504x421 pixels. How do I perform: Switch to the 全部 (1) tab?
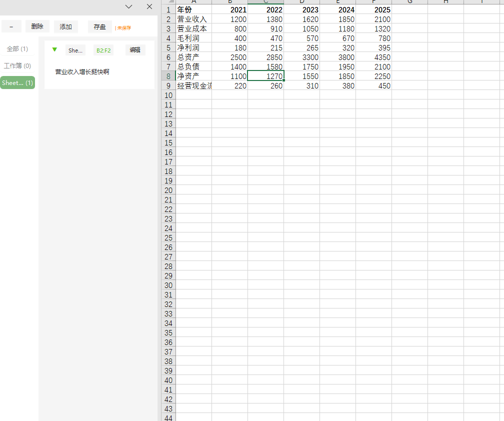coord(17,49)
